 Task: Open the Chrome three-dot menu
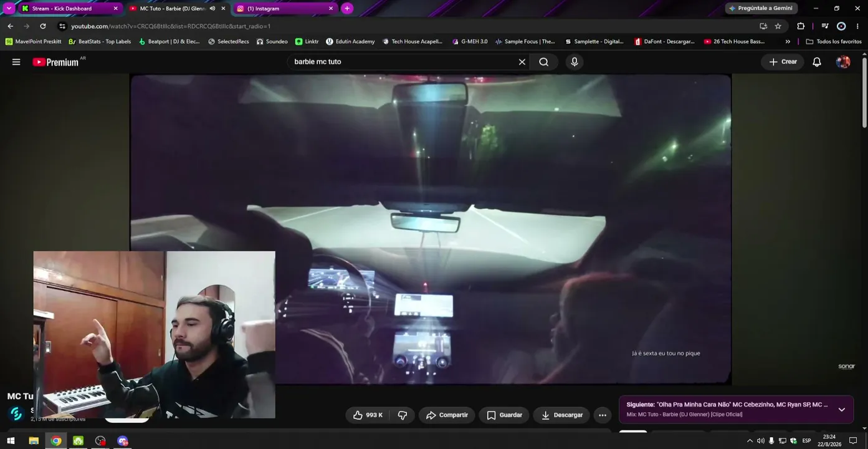tap(858, 26)
